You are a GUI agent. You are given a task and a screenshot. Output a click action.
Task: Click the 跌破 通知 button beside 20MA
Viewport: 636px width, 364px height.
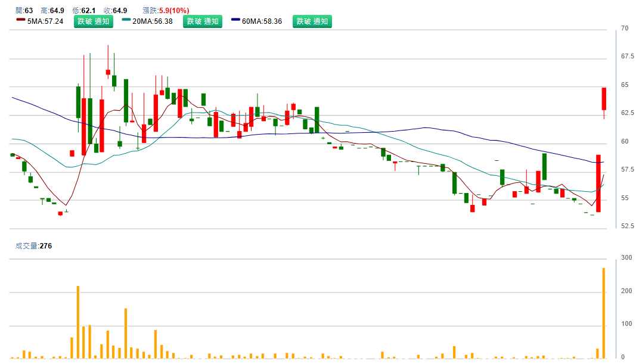coord(202,21)
